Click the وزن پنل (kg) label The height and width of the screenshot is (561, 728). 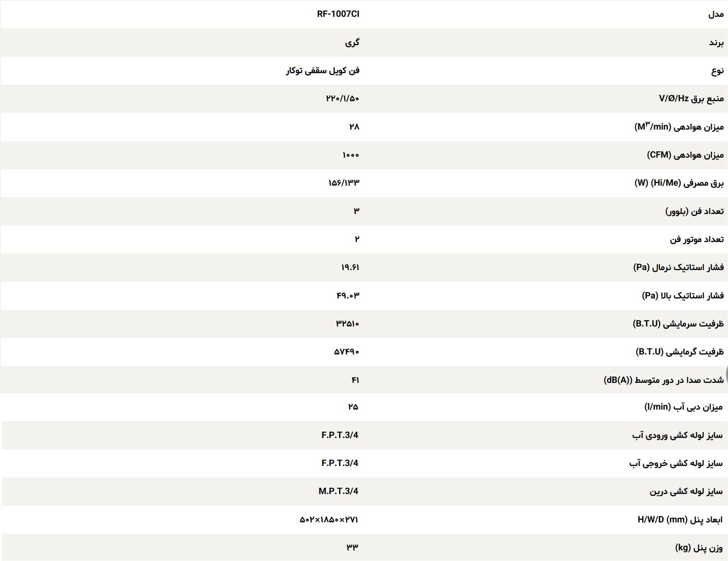pyautogui.click(x=698, y=548)
